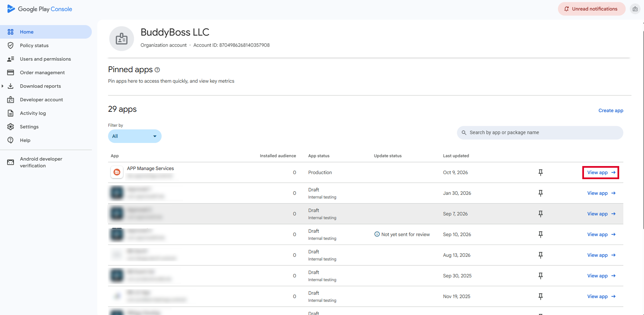View app updated Sep 7, 2026
This screenshot has width=644, height=315.
tap(601, 214)
